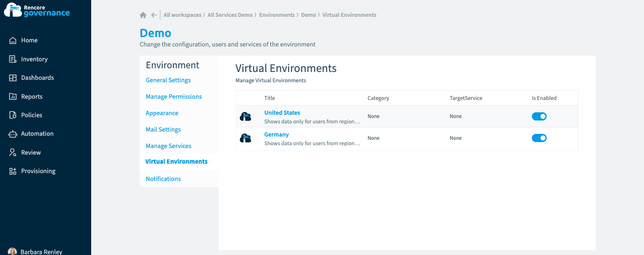
Task: Click the United States row cloud icon
Action: (x=245, y=116)
